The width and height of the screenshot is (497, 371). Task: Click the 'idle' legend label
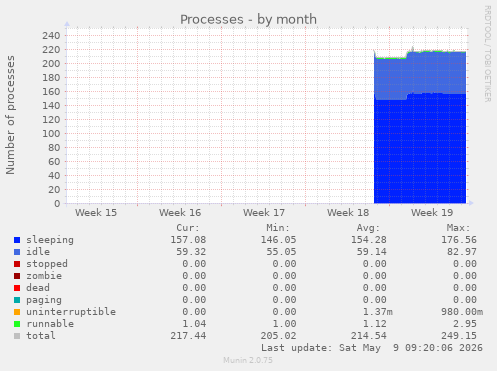[x=38, y=252]
